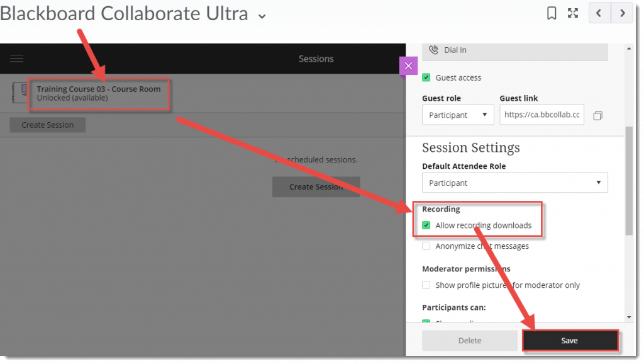Screen dimensions: 644x364
Task: Copy the guest link using the copy icon
Action: point(597,115)
